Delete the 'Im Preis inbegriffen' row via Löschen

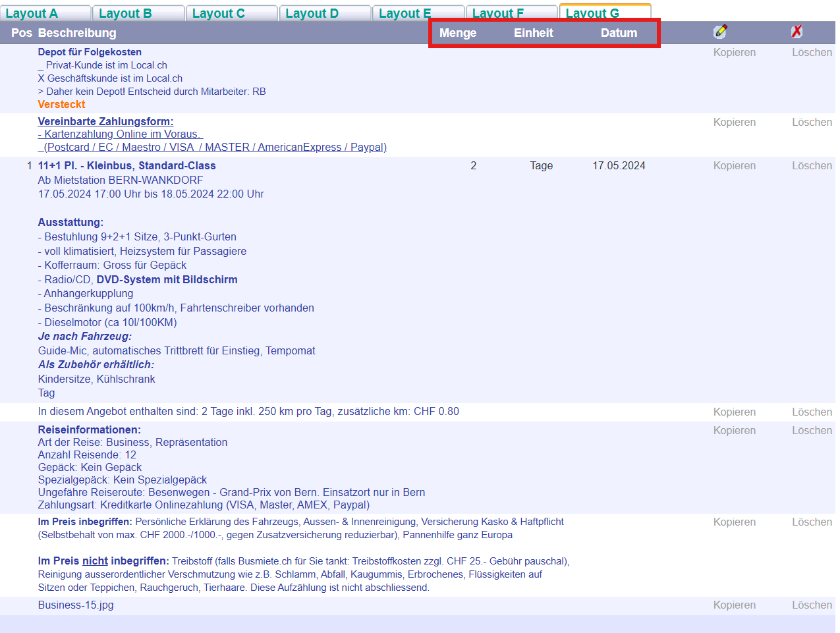pyautogui.click(x=812, y=522)
